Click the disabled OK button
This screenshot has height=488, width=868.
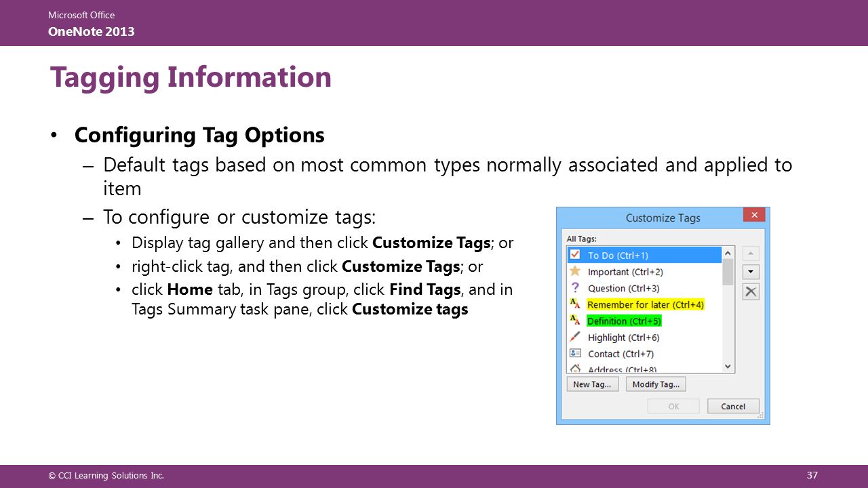click(673, 406)
